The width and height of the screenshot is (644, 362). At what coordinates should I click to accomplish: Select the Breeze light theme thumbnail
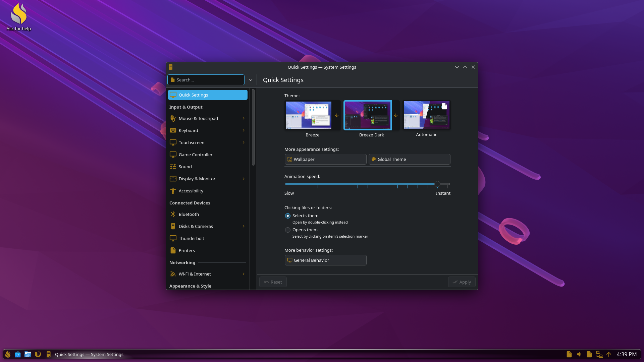click(x=309, y=115)
